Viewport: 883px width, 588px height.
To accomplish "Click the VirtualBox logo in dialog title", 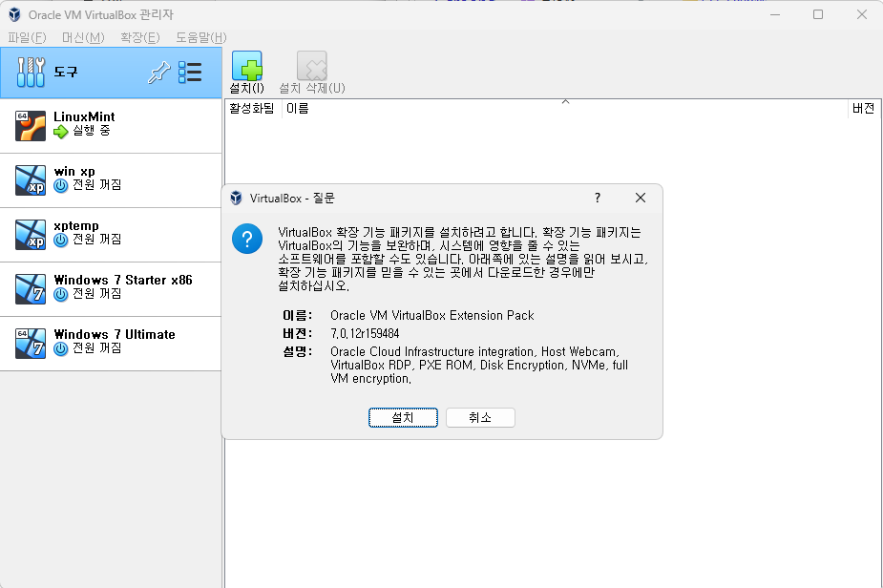I will coord(236,198).
